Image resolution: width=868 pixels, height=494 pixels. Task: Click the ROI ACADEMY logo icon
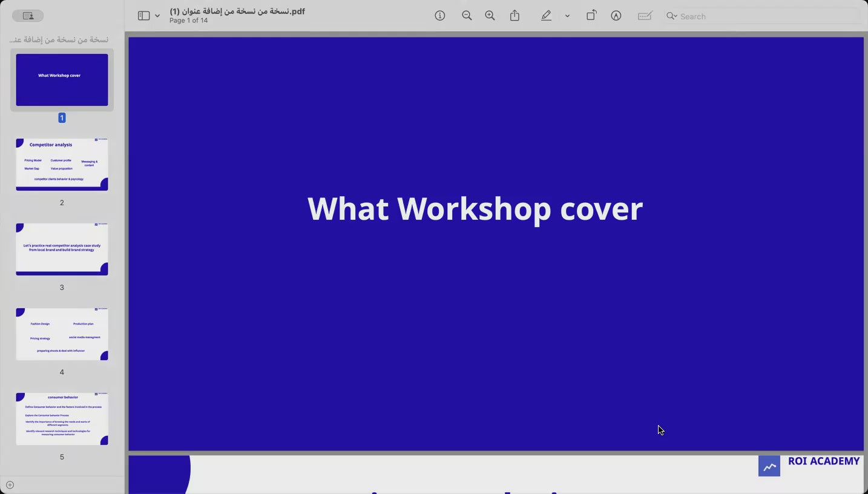click(769, 466)
